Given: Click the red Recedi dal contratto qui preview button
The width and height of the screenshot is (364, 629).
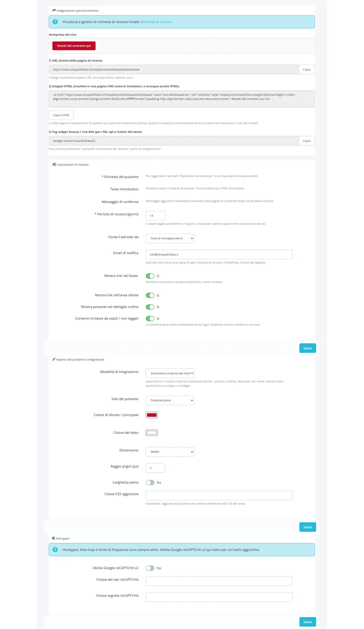Looking at the screenshot, I should coord(74,46).
